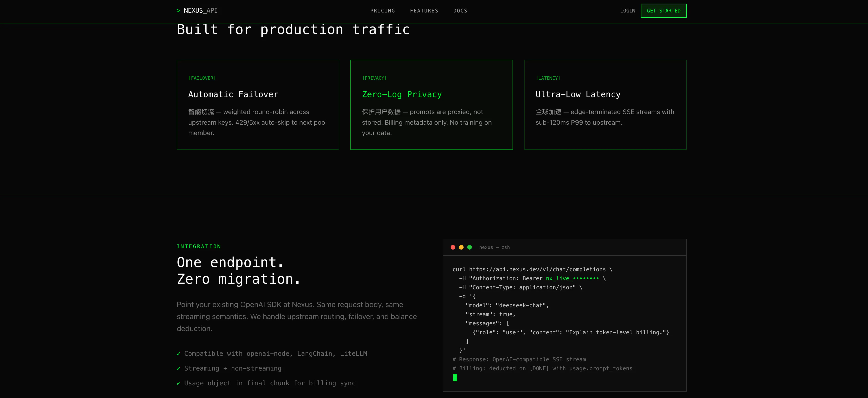Click the "messages": [ line in terminal
This screenshot has width=868, height=398.
pos(487,323)
